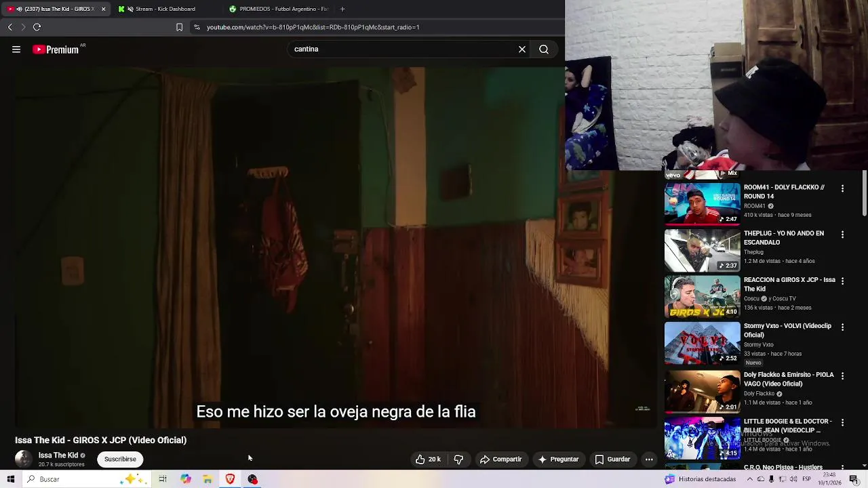
Task: Open OneDrive cloud tray icon
Action: pos(760,479)
